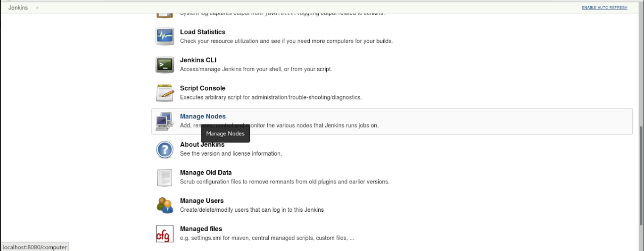The width and height of the screenshot is (644, 251).
Task: Open the Managed files link
Action: (x=201, y=229)
